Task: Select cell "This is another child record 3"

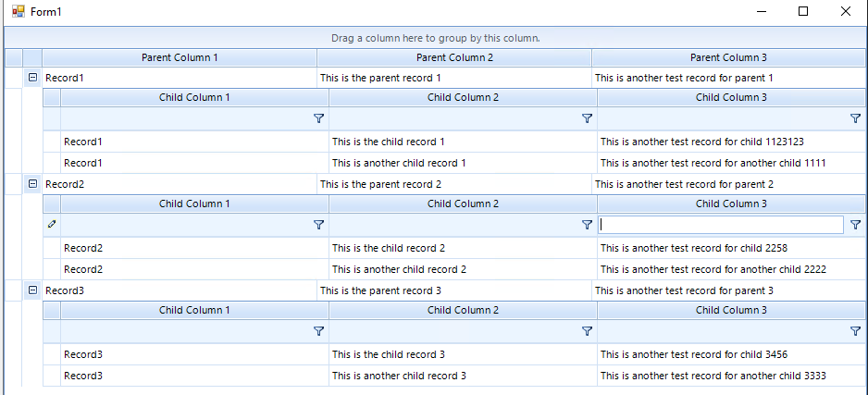Action: (x=399, y=376)
